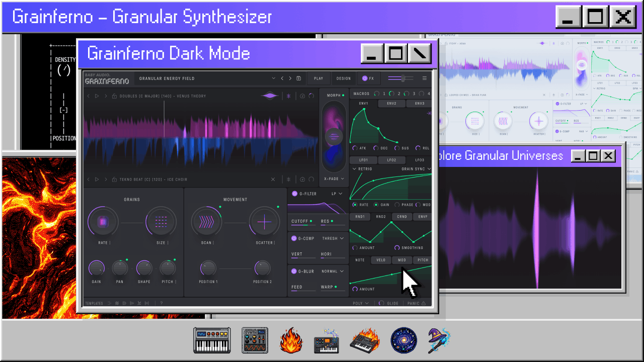Open the hamburger menu in Grainferno
The image size is (644, 362).
[x=425, y=78]
